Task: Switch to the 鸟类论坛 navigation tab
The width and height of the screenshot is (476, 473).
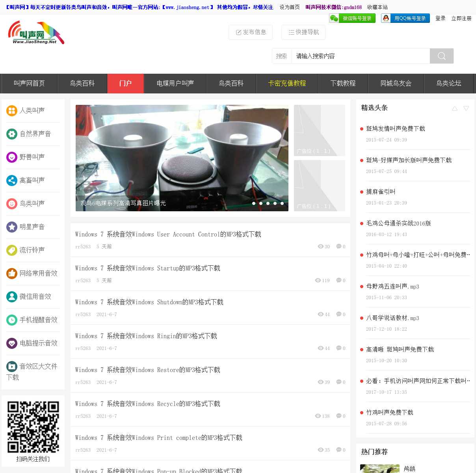Action: (x=448, y=84)
